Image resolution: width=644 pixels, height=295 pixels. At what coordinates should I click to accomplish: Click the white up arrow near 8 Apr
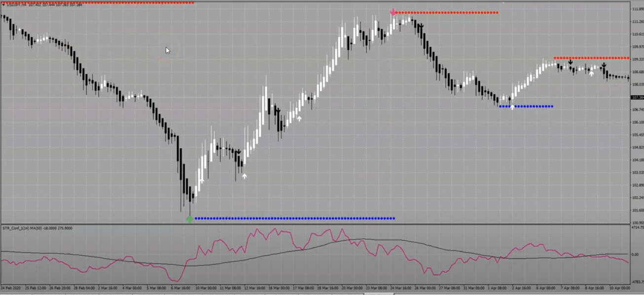tap(592, 74)
